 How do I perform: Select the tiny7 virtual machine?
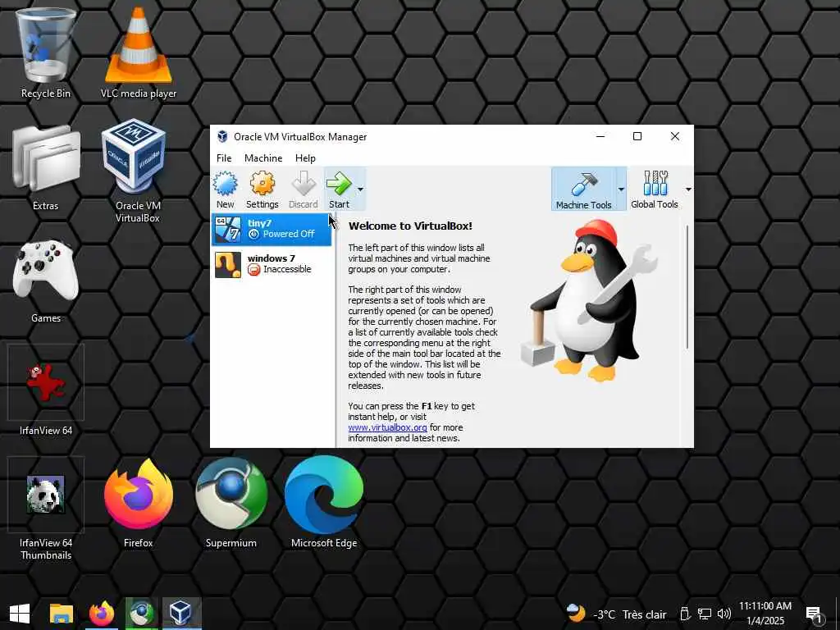(x=272, y=229)
